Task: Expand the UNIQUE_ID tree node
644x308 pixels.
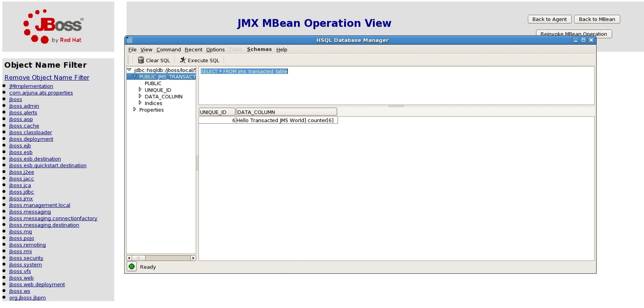Action: click(140, 89)
